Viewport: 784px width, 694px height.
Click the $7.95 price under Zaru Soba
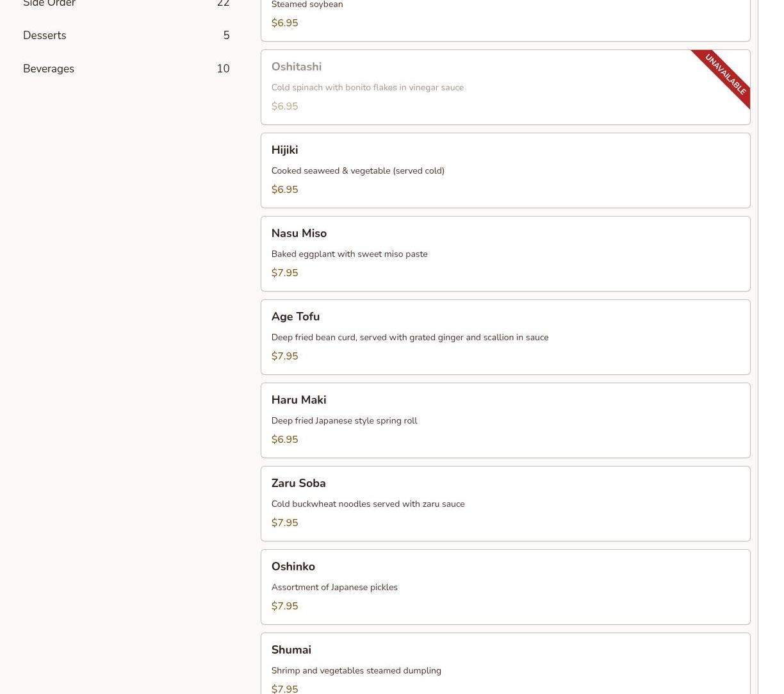(x=284, y=523)
